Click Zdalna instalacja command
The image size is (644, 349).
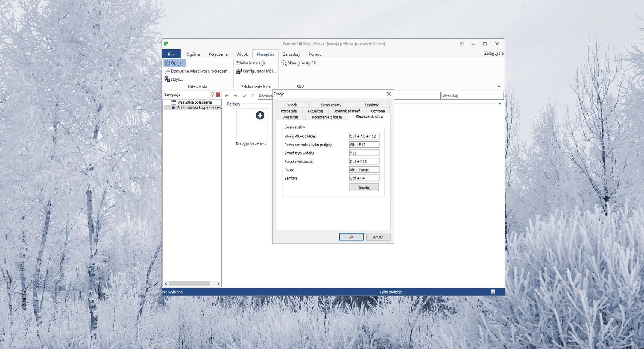coord(252,63)
